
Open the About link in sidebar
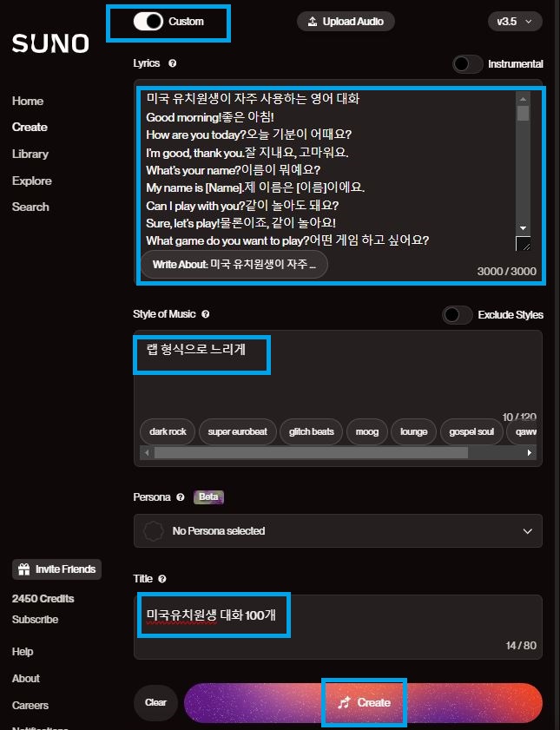[26, 678]
